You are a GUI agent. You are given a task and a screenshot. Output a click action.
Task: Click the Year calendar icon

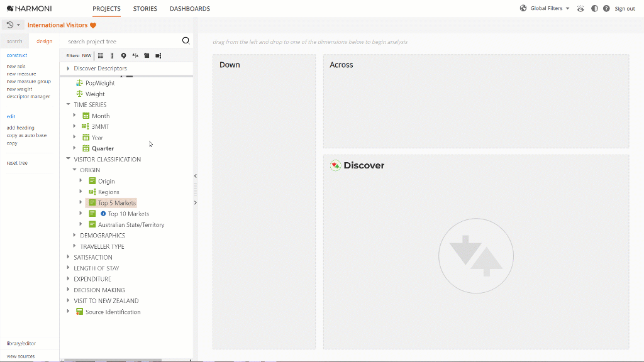86,138
